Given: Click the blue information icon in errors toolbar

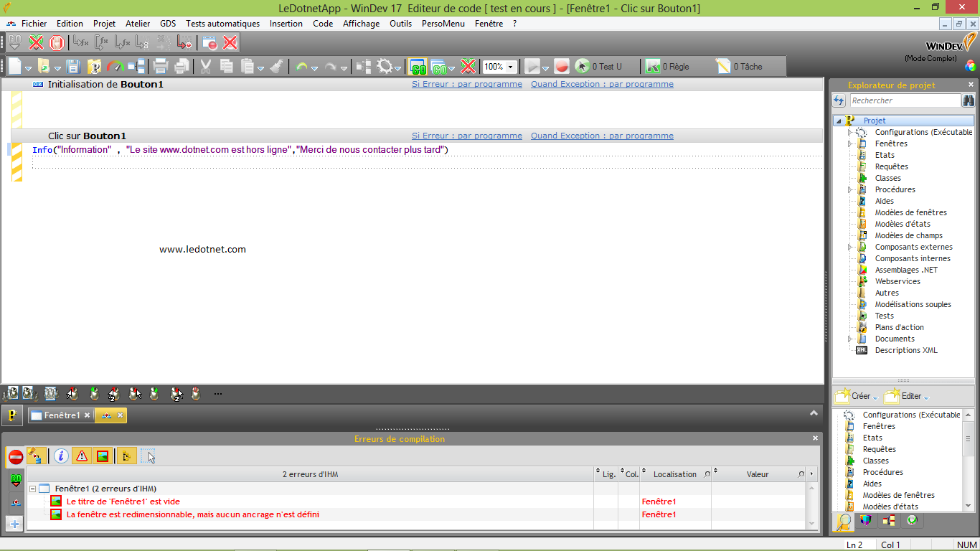Looking at the screenshot, I should click(60, 456).
